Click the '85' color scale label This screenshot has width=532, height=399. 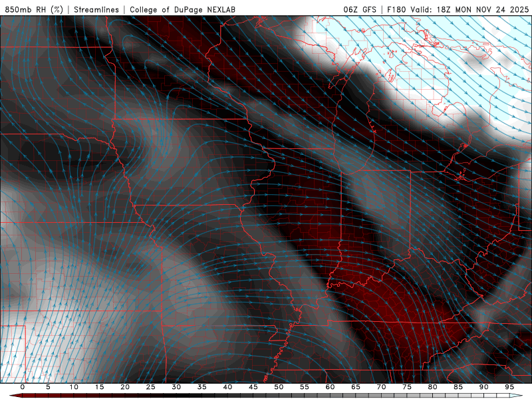pyautogui.click(x=458, y=387)
